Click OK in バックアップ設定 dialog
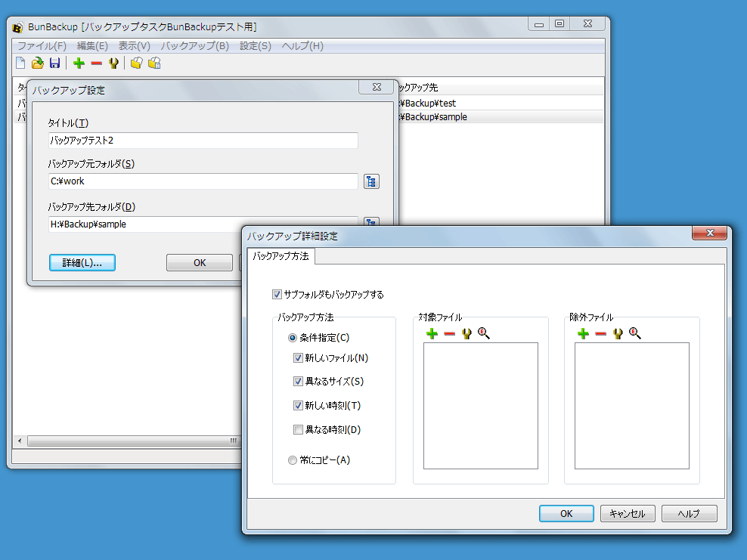 tap(200, 262)
